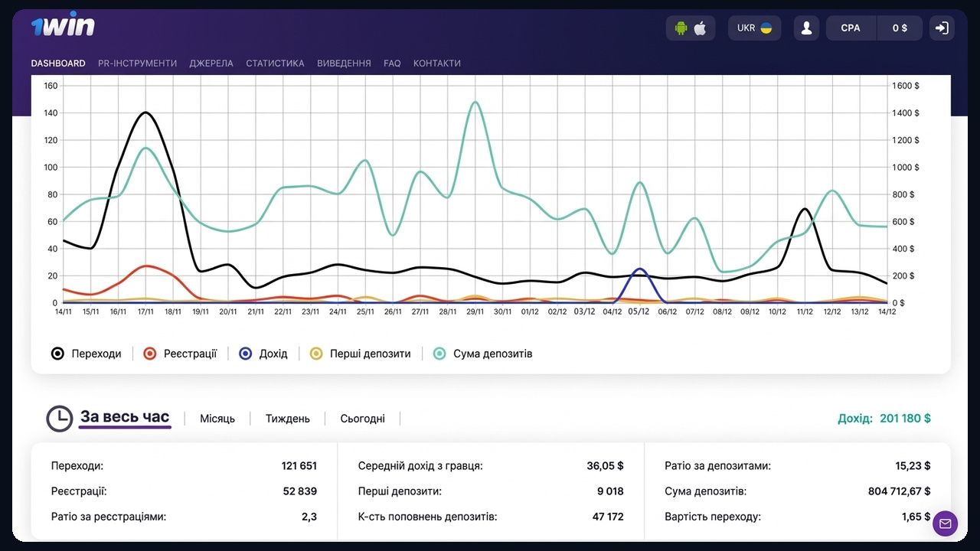Open the Виведення menu item

(344, 64)
